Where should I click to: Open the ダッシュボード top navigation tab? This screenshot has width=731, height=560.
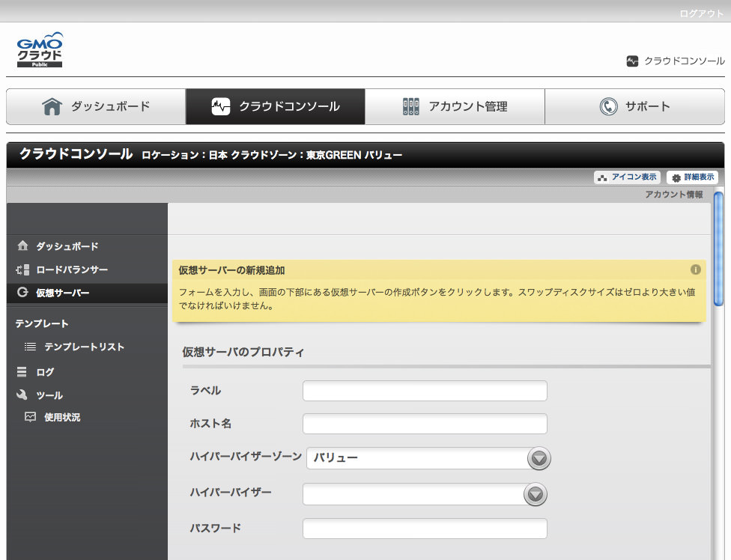click(96, 106)
